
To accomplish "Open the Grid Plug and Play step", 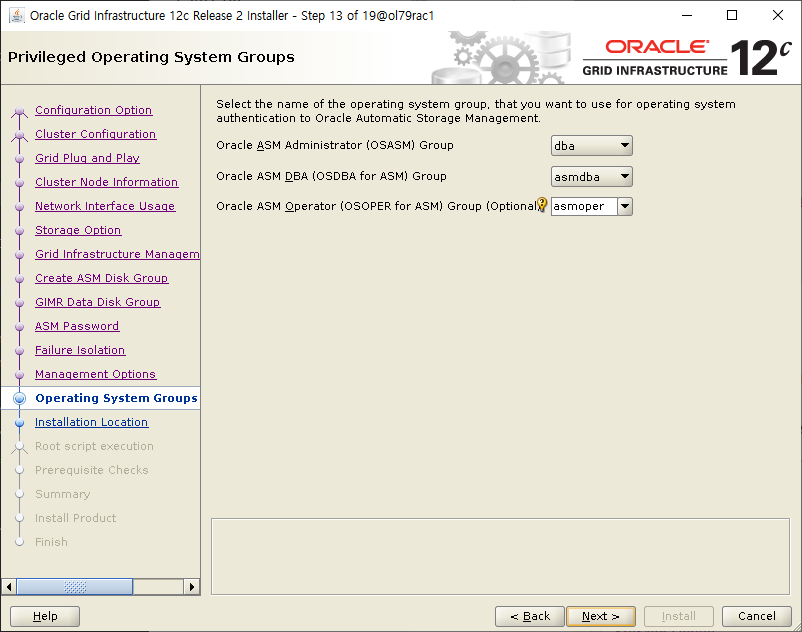I will [87, 158].
